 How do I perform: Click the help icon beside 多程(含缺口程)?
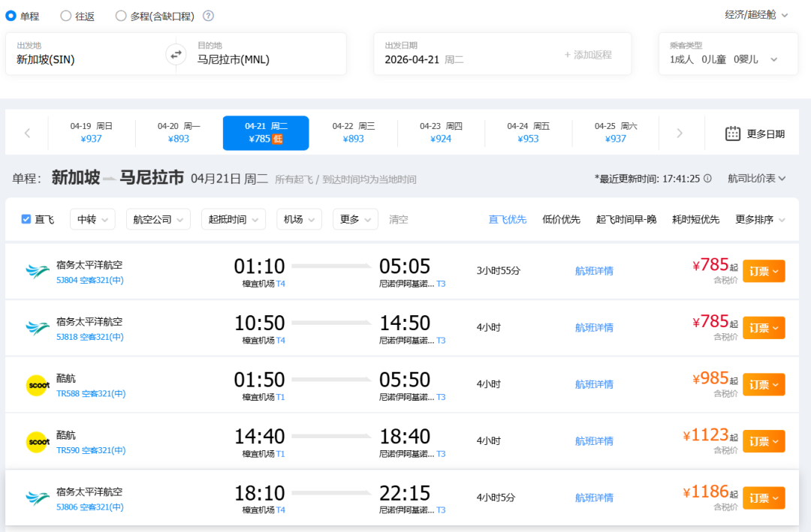[x=208, y=16]
